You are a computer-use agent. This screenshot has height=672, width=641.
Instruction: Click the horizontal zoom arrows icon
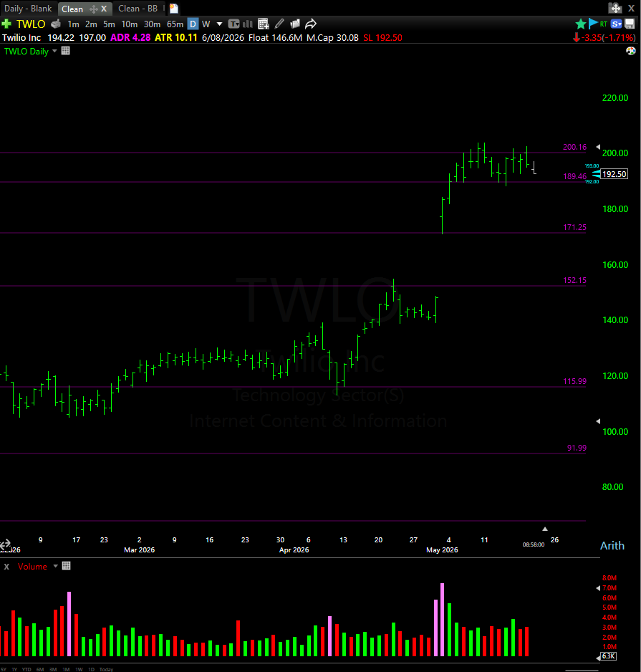click(x=5, y=544)
